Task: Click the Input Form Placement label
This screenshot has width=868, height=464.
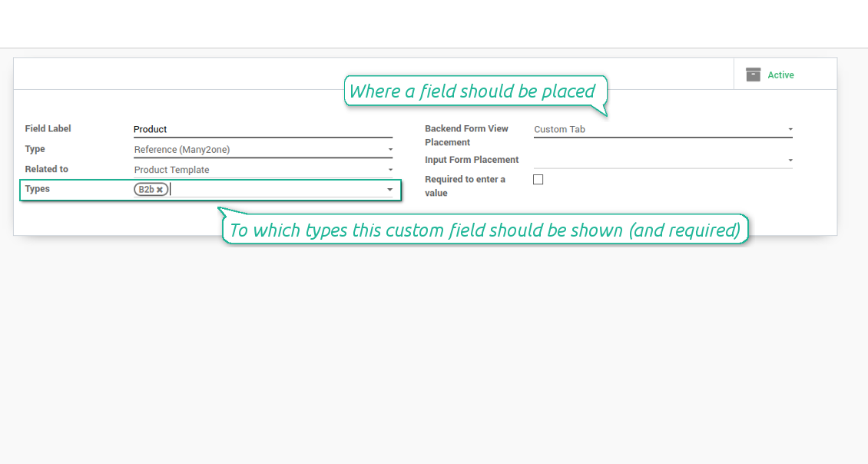Action: [472, 160]
